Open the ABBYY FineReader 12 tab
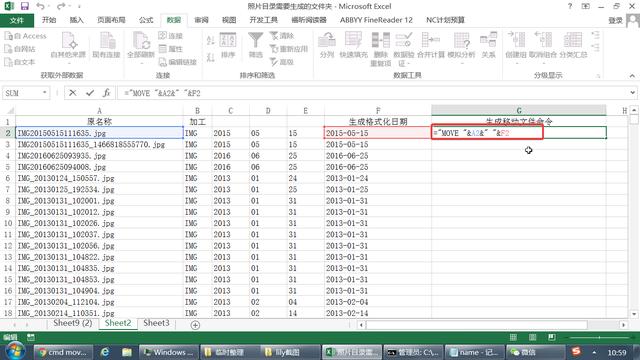 (x=376, y=20)
